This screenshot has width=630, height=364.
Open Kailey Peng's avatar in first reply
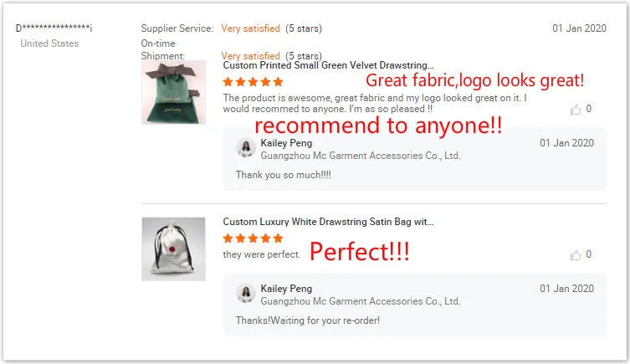coord(246,147)
